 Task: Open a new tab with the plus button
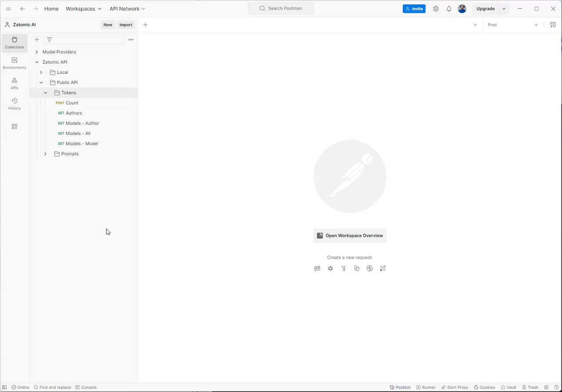pos(145,25)
